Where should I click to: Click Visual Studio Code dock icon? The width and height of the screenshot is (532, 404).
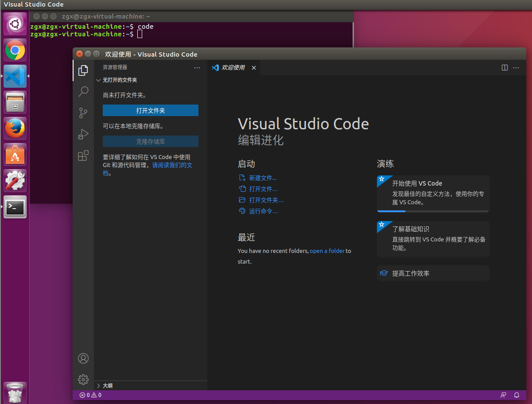click(x=15, y=76)
